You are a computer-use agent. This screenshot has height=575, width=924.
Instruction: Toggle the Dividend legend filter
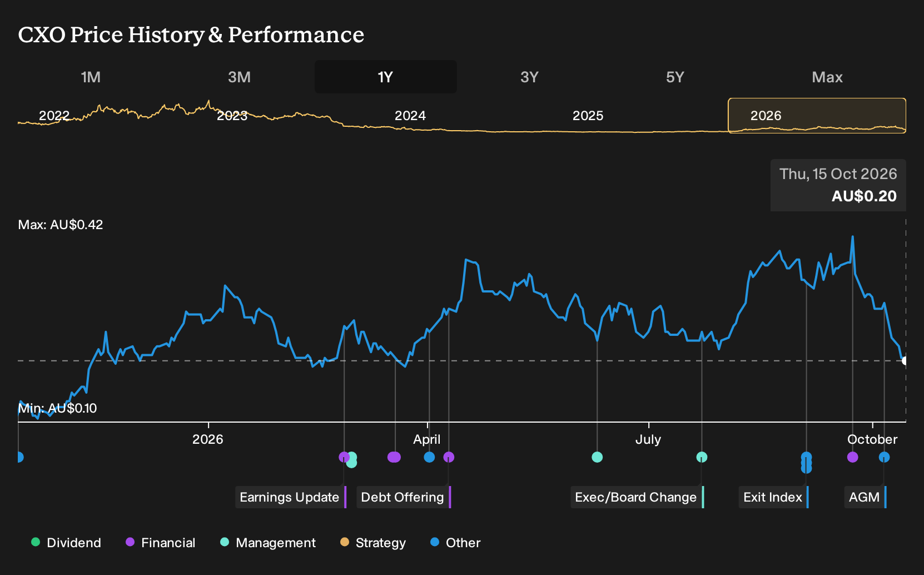point(66,543)
